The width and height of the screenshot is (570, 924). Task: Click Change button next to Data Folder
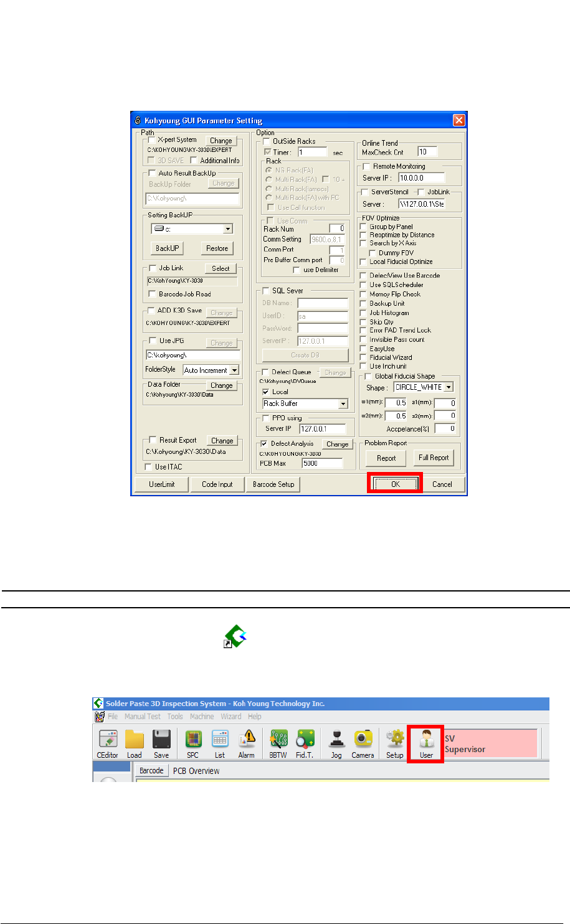tap(221, 385)
